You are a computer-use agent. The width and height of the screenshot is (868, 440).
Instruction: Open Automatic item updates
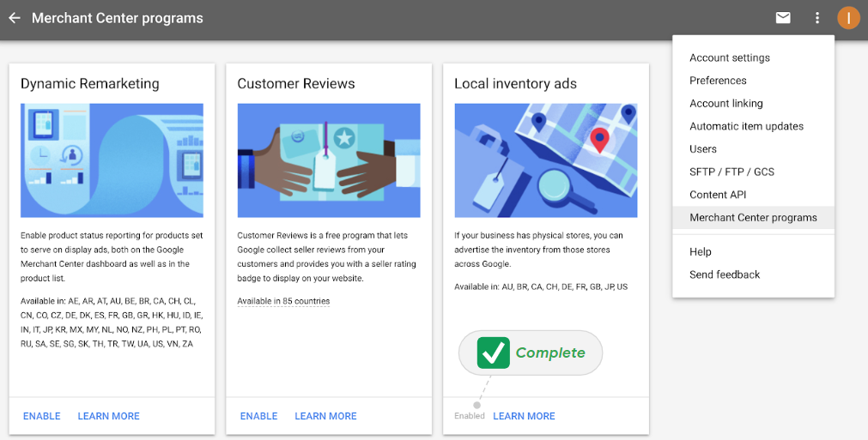click(753, 126)
